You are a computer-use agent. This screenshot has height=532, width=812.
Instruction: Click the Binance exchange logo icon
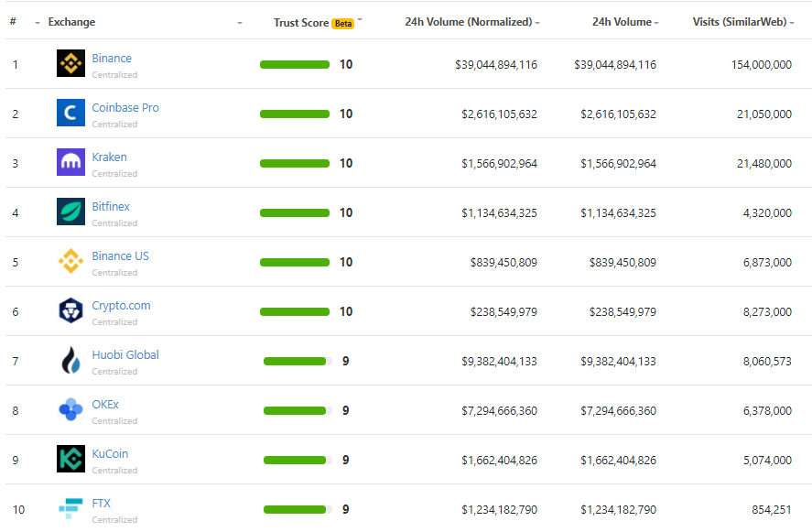point(70,63)
